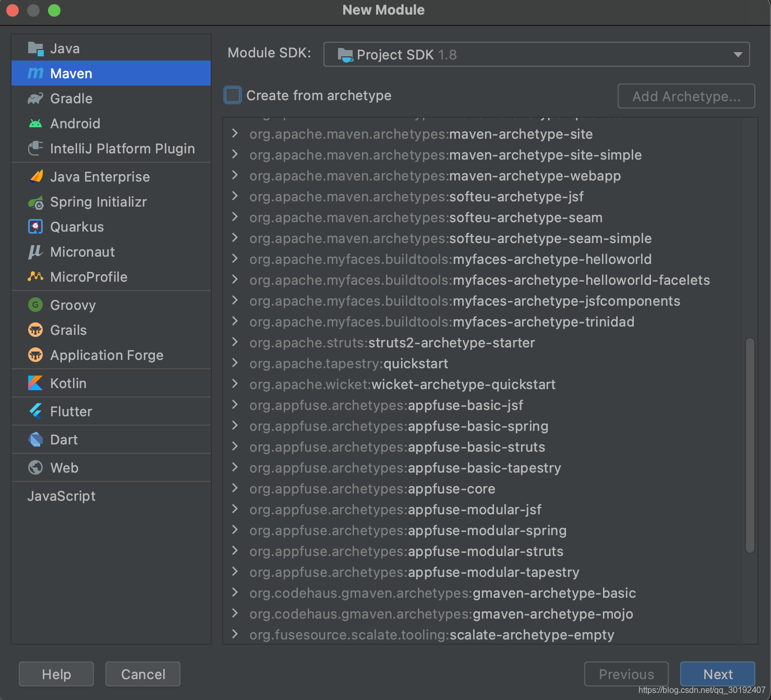Select Micronaut module type
The image size is (771, 700).
point(111,252)
